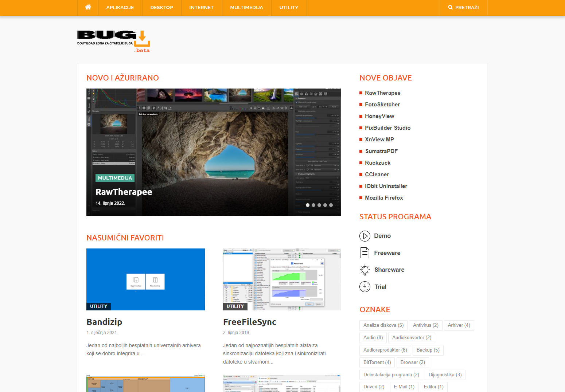Click UTILITY badge on FreeFileSync card
This screenshot has height=392, width=565.
pos(235,306)
